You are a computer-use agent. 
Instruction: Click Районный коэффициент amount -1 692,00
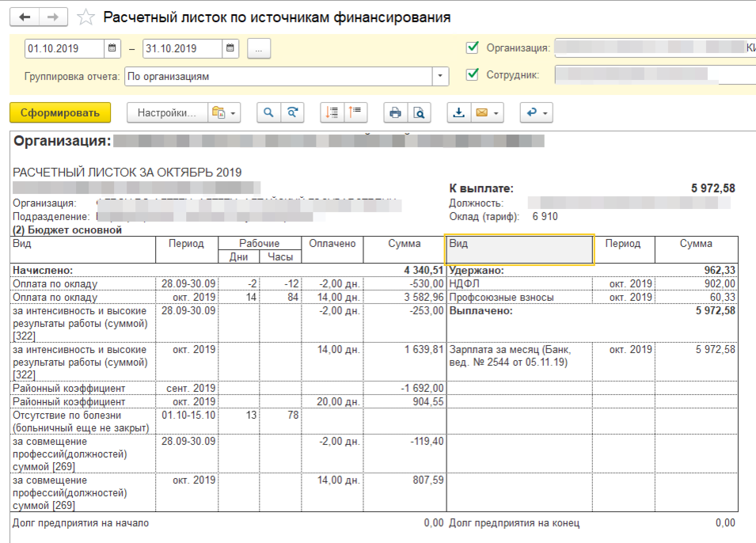[423, 388]
